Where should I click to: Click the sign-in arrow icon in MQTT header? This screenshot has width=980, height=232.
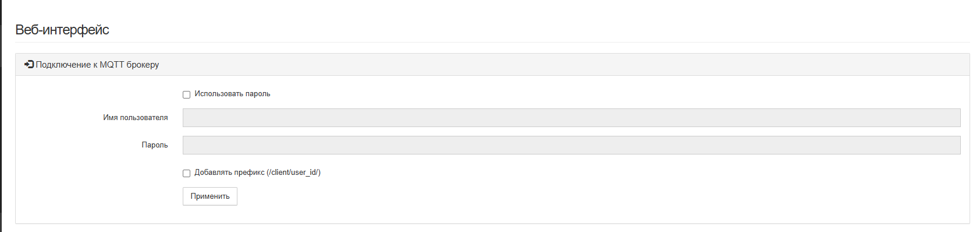[x=29, y=65]
